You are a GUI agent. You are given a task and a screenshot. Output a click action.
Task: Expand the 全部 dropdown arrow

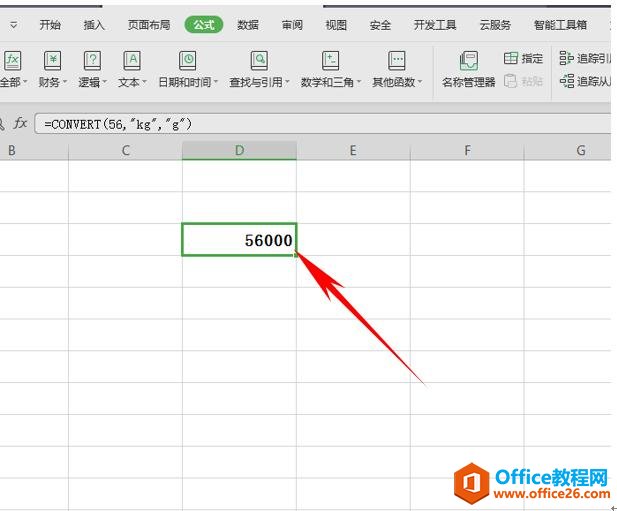25,82
